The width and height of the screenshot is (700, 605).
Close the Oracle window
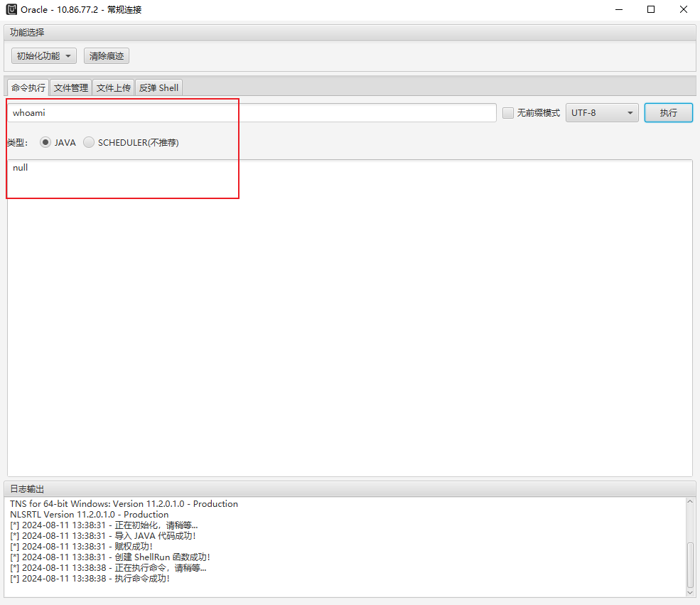coord(684,9)
